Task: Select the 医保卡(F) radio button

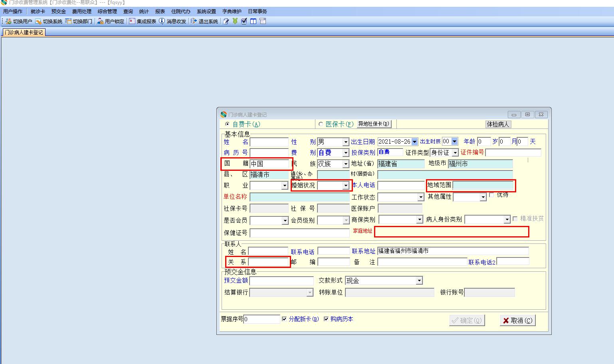Action: coord(321,124)
